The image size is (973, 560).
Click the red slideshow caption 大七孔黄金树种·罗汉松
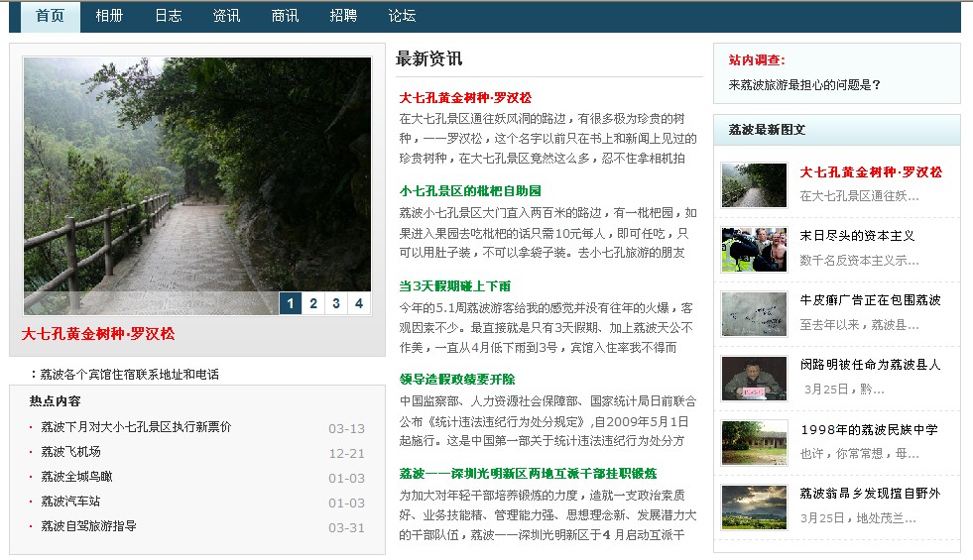click(98, 334)
